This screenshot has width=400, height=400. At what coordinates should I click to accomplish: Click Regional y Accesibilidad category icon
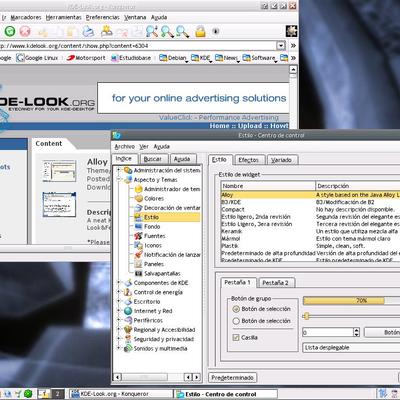click(x=128, y=330)
